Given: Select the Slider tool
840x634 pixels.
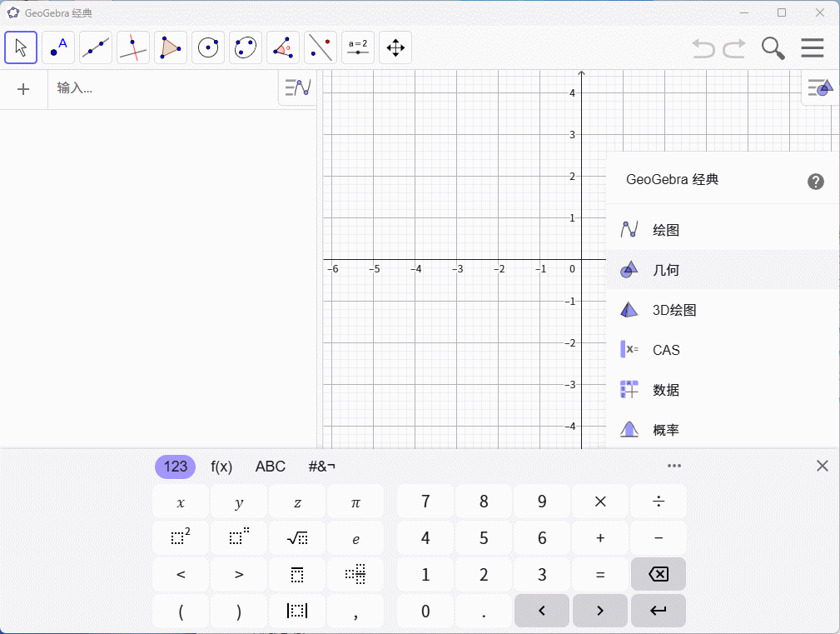Looking at the screenshot, I should [358, 47].
